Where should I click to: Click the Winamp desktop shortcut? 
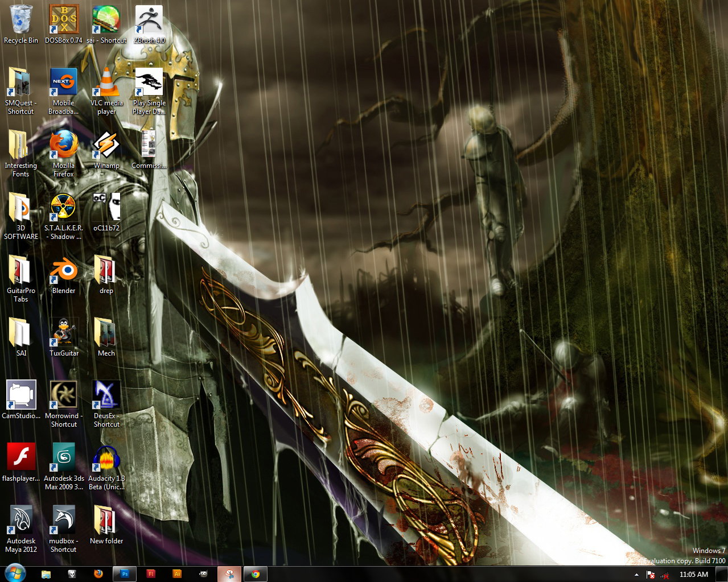[x=106, y=146]
